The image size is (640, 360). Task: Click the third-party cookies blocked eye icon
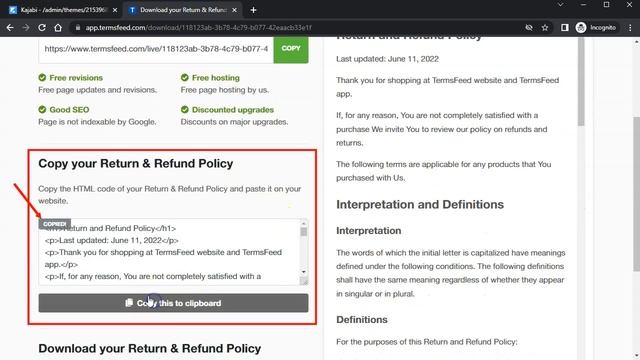point(529,28)
